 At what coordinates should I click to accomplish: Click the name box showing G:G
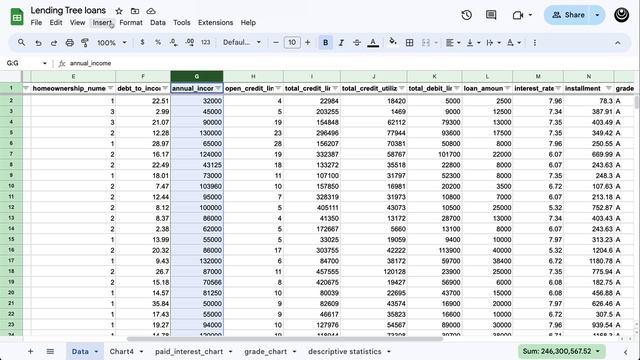[27, 63]
